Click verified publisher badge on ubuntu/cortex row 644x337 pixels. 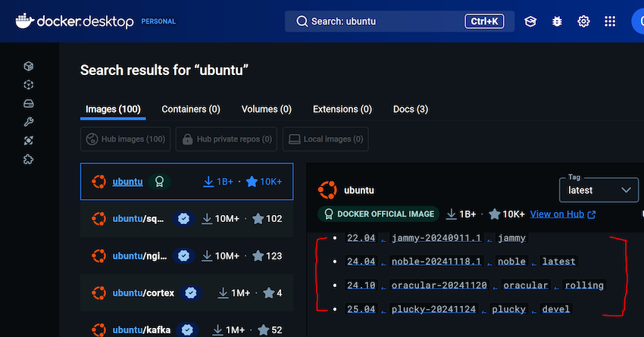coord(191,293)
